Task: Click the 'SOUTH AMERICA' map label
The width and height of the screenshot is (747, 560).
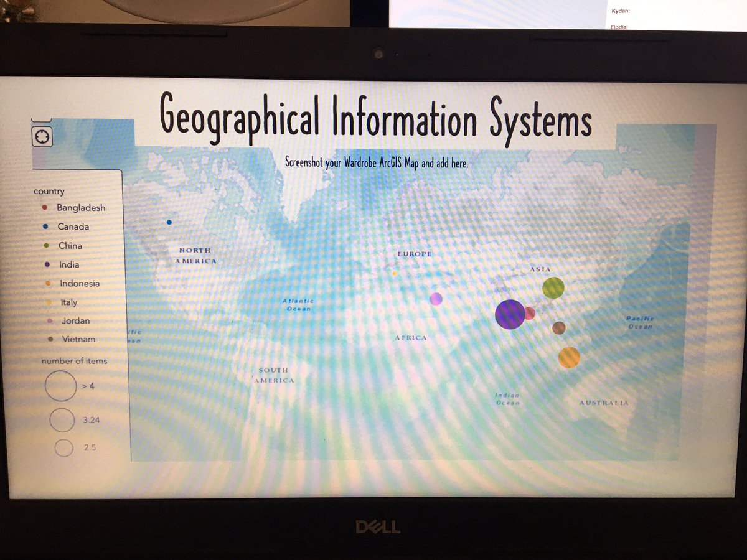Action: coord(273,375)
